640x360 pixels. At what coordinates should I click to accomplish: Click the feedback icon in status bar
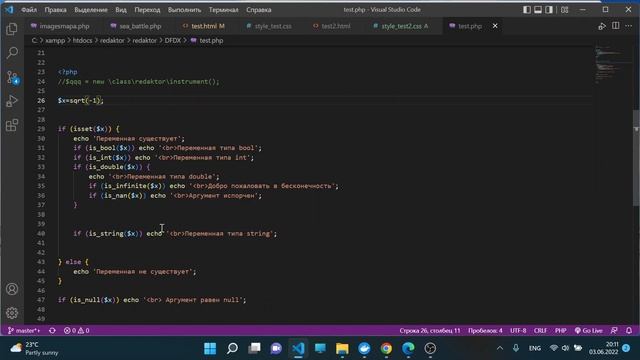pos(614,330)
